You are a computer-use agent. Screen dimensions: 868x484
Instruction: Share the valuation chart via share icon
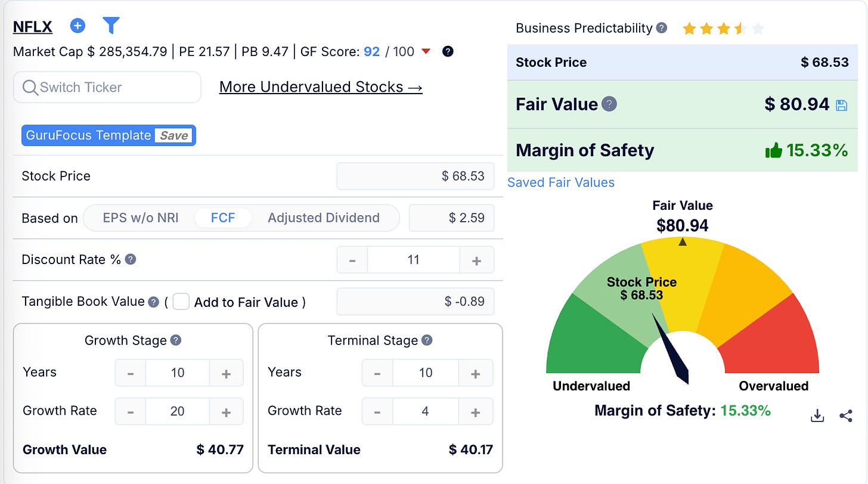(x=846, y=416)
